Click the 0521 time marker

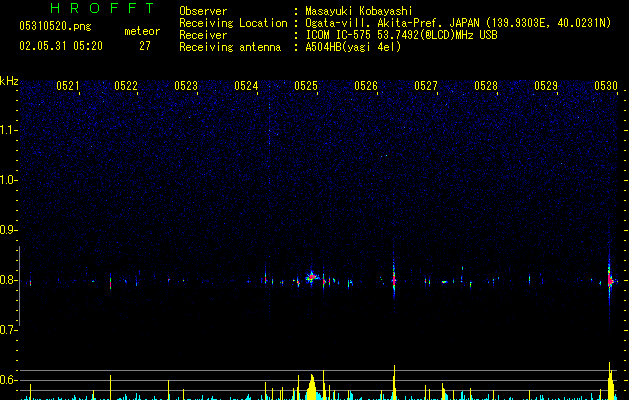tap(68, 86)
